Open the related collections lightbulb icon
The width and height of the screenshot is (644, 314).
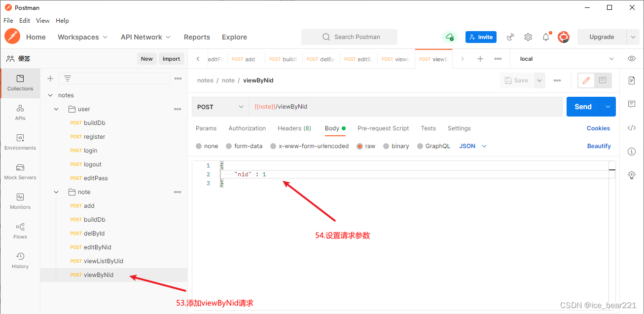pyautogui.click(x=632, y=175)
